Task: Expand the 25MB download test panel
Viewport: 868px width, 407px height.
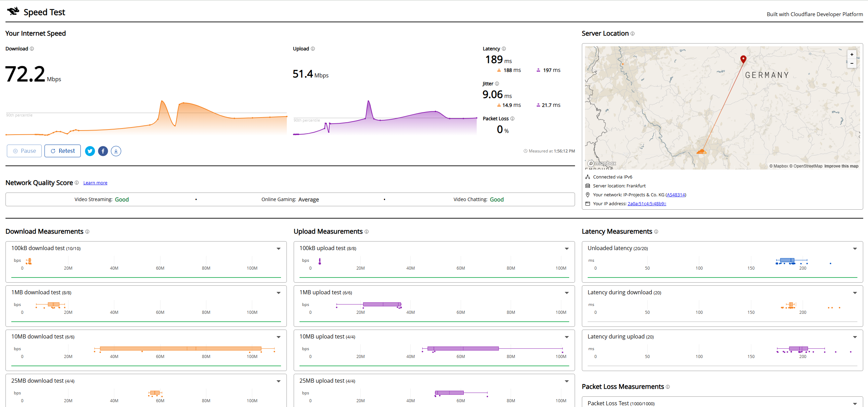Action: [x=279, y=381]
